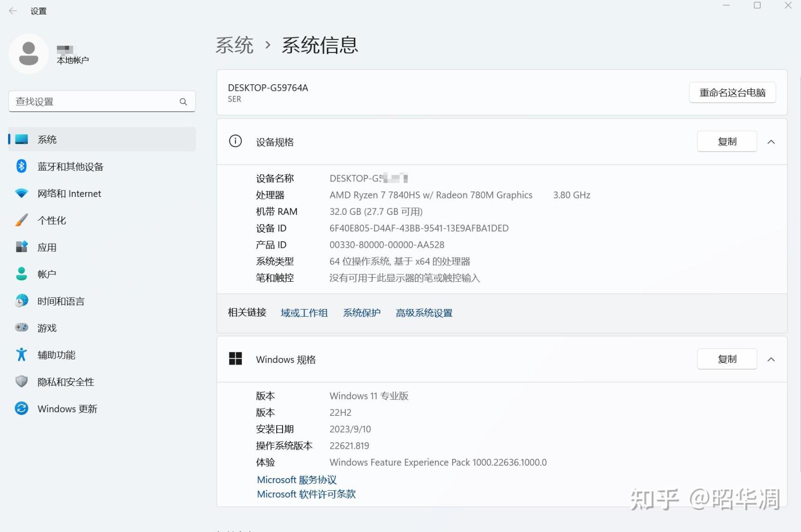This screenshot has width=801, height=532.
Task: Click the Windows Update refresh icon
Action: pos(21,409)
